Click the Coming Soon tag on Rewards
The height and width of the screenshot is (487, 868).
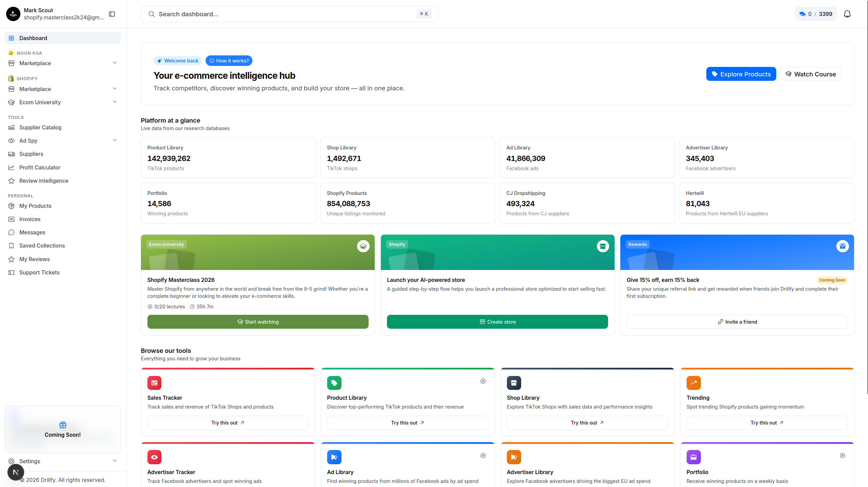point(832,280)
